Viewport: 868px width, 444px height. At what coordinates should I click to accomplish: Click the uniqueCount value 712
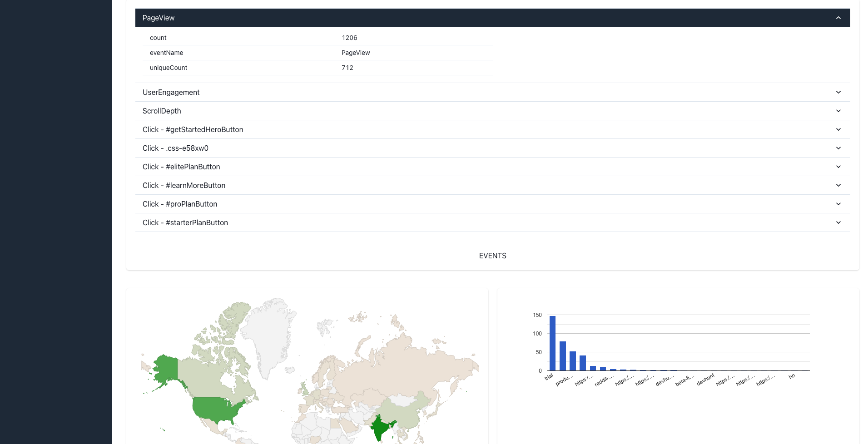(x=347, y=68)
